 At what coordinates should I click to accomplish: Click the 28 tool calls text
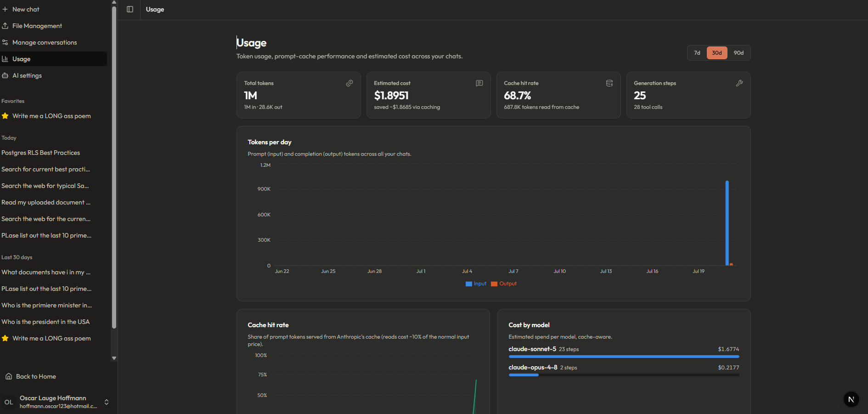click(648, 107)
